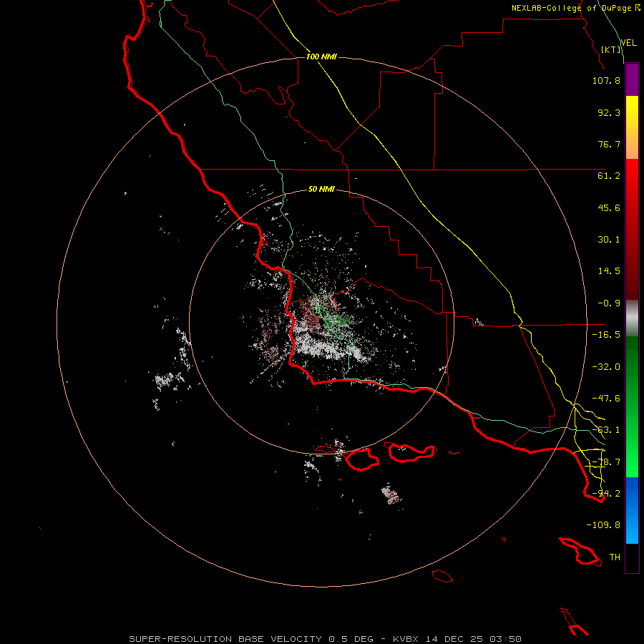The width and height of the screenshot is (644, 644).
Task: Click the TH threshold label
Action: (615, 557)
